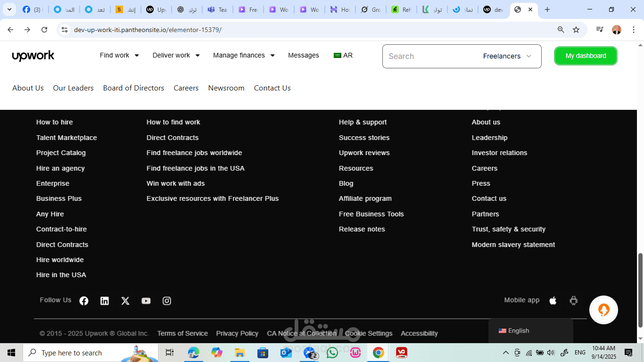Go forward using the browser forward arrow
The width and height of the screenshot is (644, 362).
click(27, 30)
